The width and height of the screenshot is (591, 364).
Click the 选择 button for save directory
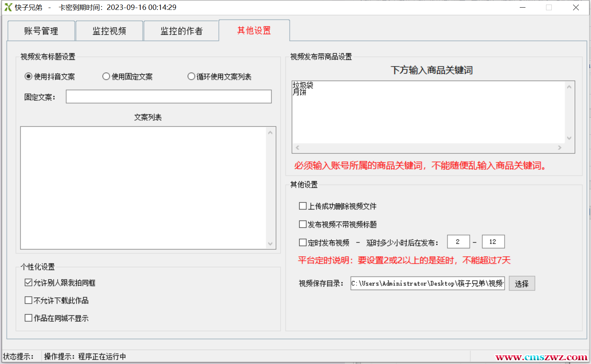pos(522,284)
